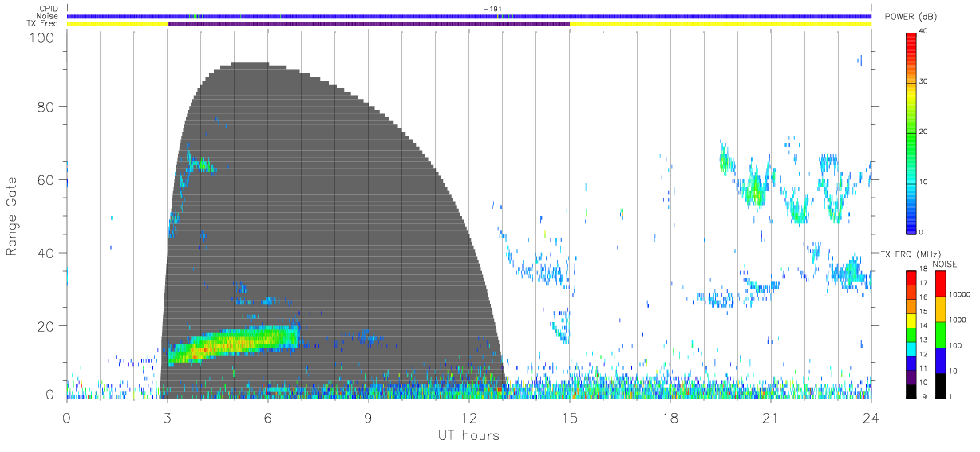Screen dimensions: 980x452
Task: Click the '14' tick on TX FRQ colorbar
Action: coord(924,325)
